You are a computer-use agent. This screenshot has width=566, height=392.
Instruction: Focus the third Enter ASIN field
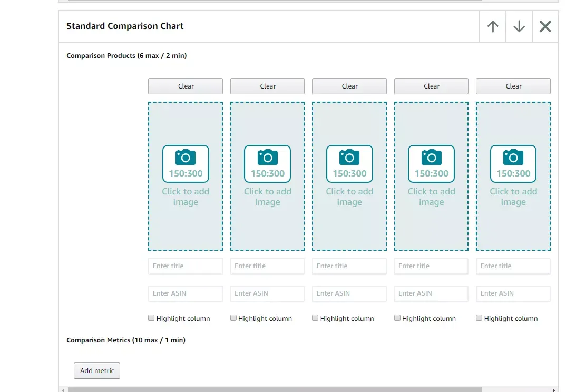tap(349, 293)
